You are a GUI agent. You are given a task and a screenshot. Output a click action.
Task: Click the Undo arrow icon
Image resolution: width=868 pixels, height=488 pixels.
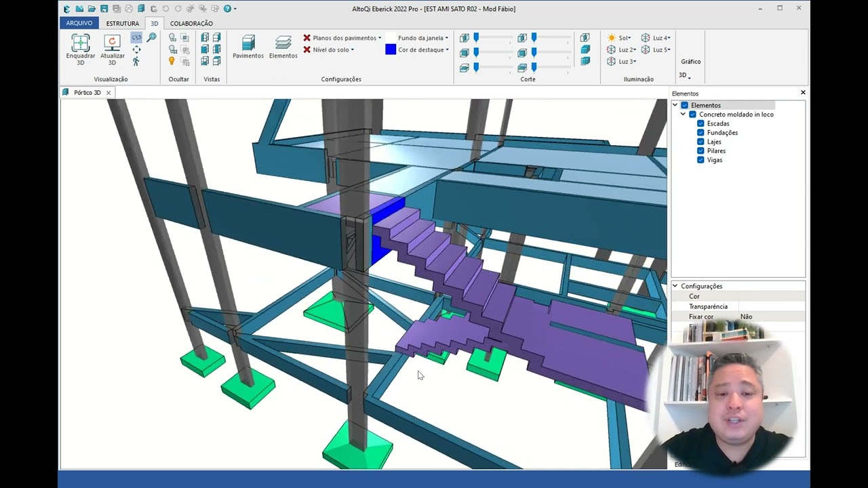tap(165, 9)
